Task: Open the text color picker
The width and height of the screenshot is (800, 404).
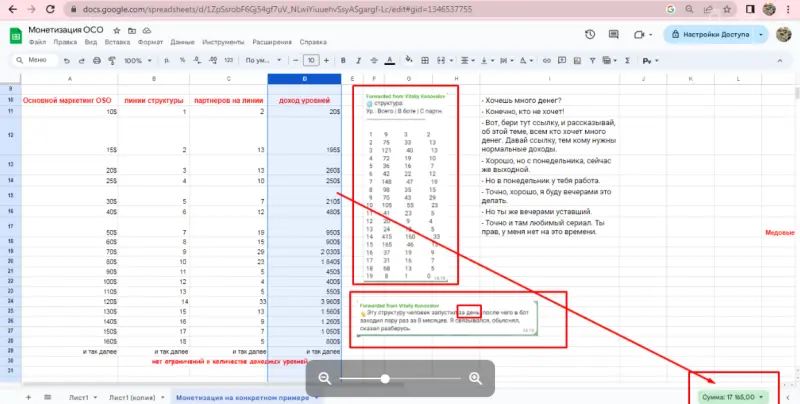Action: [390, 60]
